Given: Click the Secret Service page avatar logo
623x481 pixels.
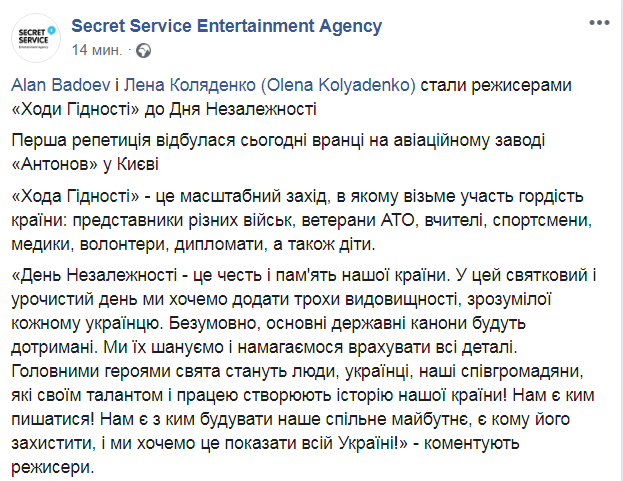Looking at the screenshot, I should (x=38, y=37).
